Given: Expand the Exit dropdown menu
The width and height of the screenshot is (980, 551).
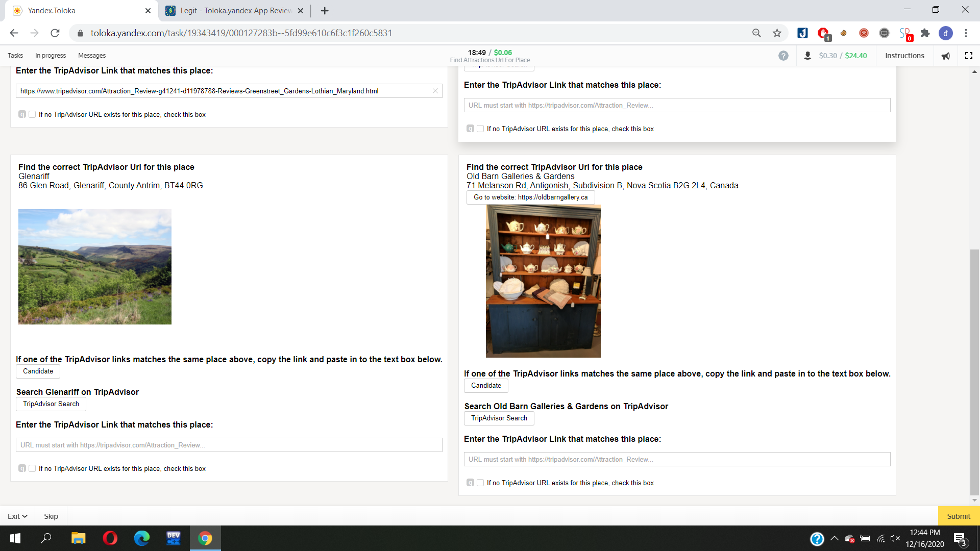Looking at the screenshot, I should tap(17, 516).
